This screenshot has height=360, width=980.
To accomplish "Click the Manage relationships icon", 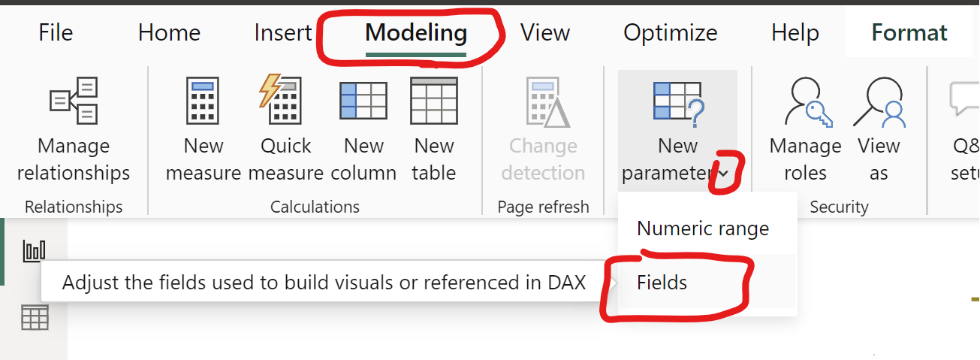I will [73, 101].
